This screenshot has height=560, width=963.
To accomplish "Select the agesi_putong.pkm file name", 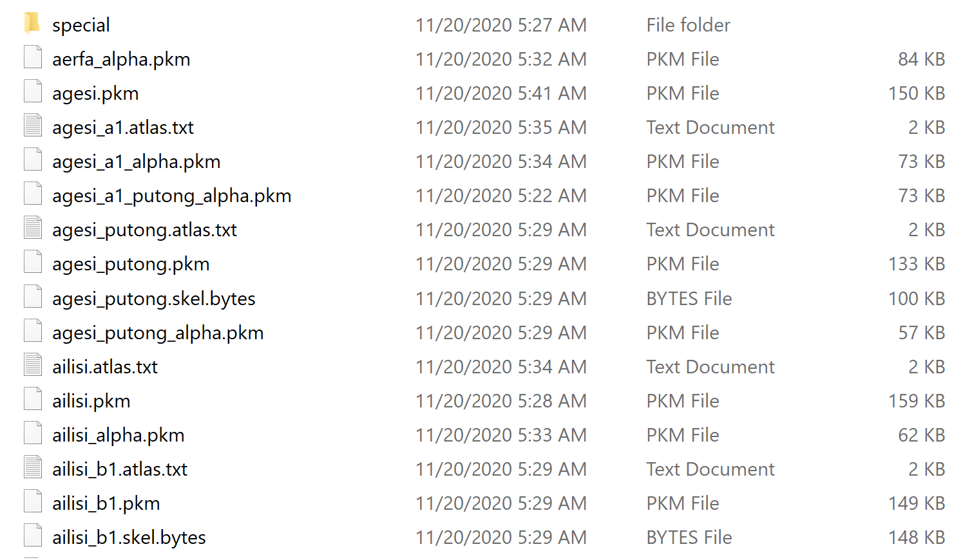I will [x=131, y=264].
